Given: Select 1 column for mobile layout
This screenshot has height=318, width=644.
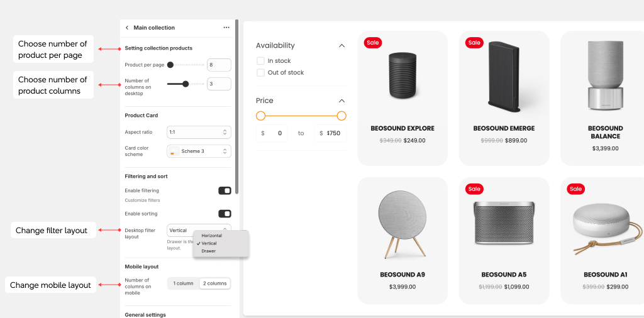Looking at the screenshot, I should pos(183,283).
